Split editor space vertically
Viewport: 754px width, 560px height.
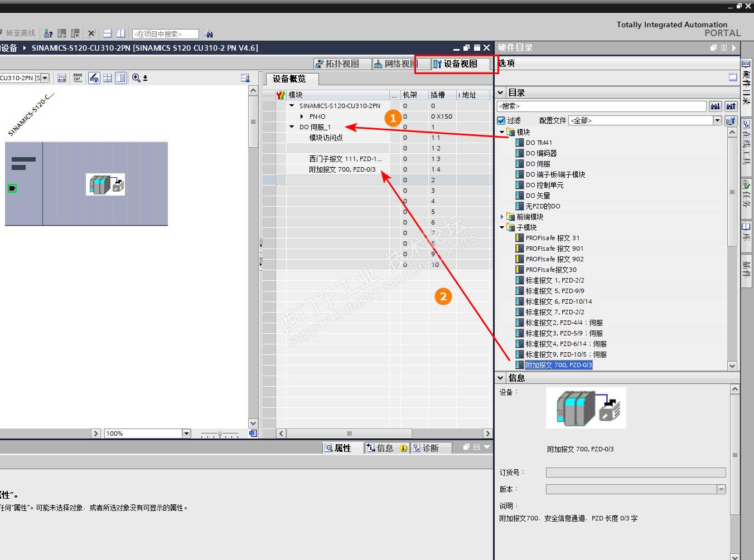coord(120,33)
